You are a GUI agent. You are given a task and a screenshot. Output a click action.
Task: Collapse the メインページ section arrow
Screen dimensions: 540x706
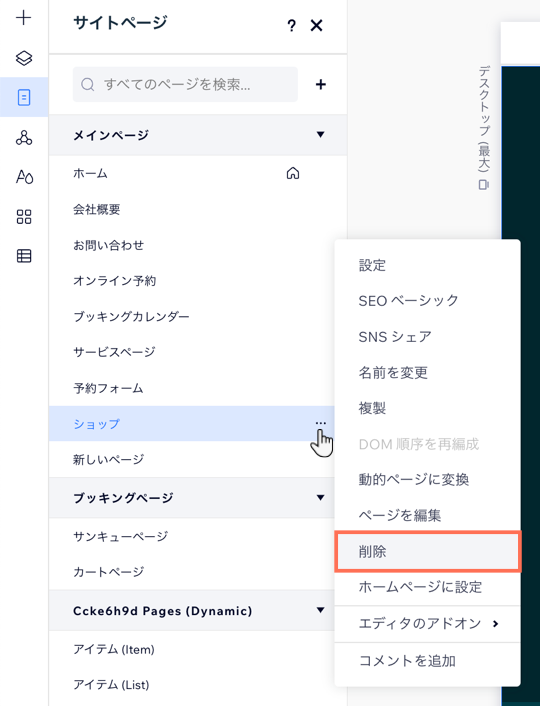(320, 134)
